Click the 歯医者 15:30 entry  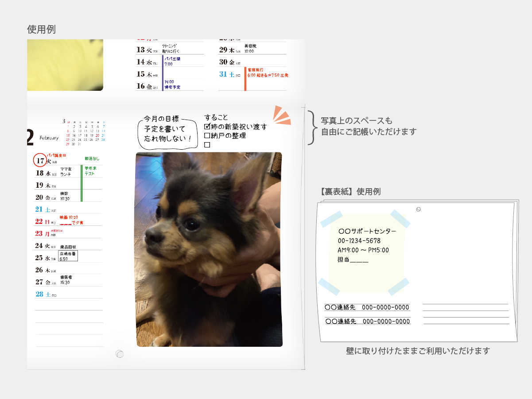tap(66, 280)
